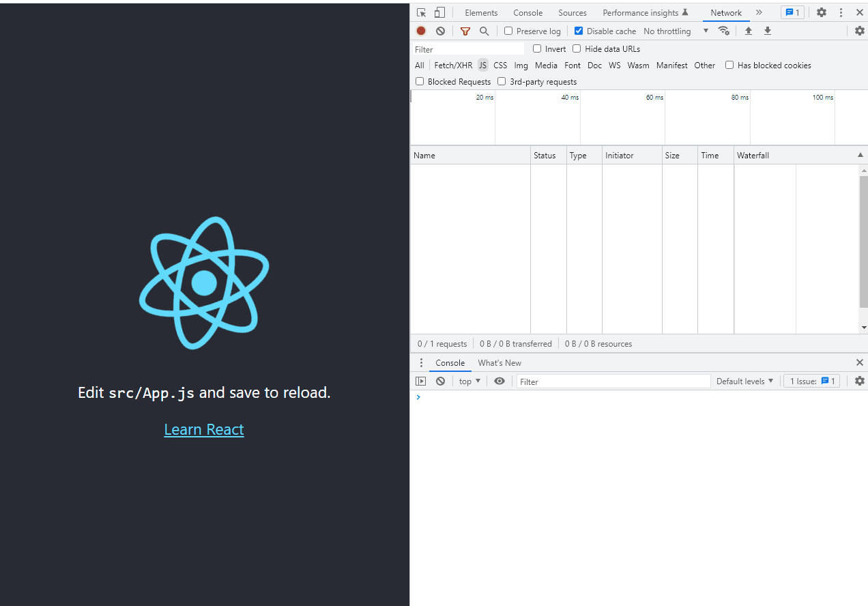
Task: Enable the Preserve log checkbox
Action: click(x=508, y=31)
